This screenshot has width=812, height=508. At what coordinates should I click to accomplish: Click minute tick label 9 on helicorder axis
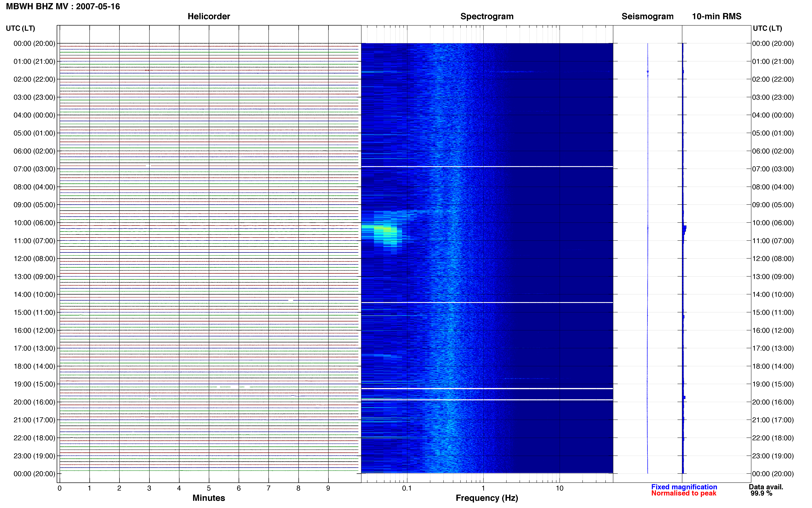328,488
